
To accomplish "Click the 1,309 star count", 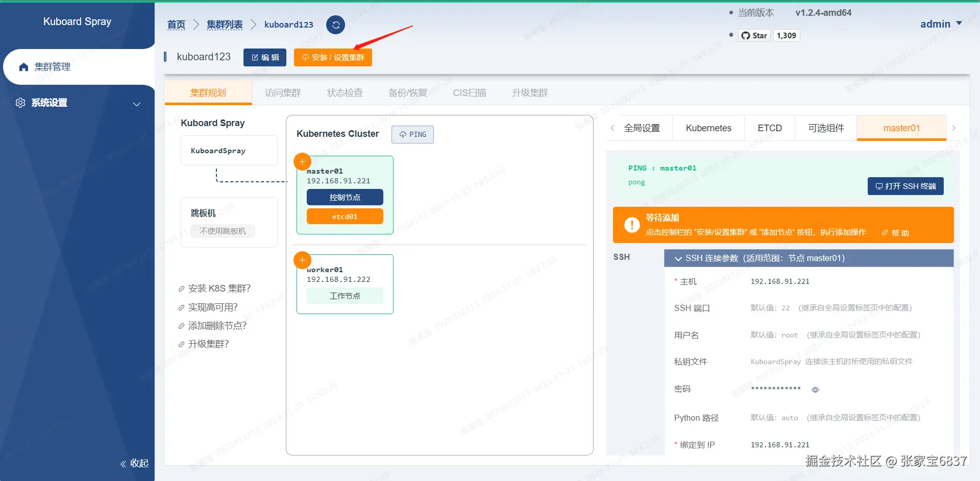I will (786, 35).
